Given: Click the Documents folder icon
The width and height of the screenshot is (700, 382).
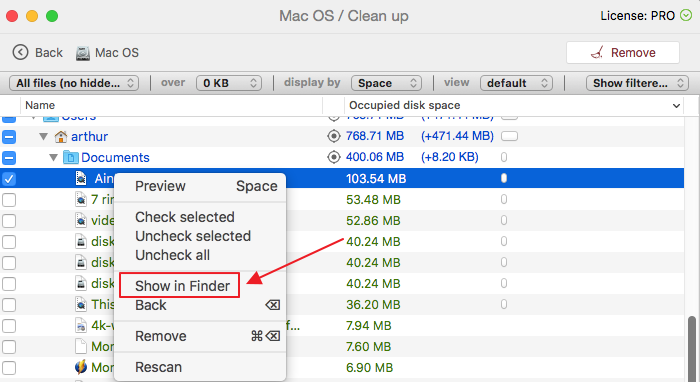Looking at the screenshot, I should 71,157.
